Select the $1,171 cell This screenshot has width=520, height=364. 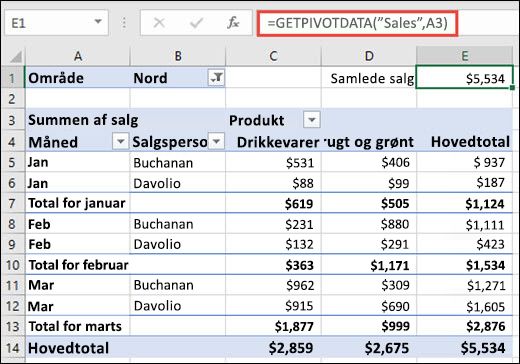coord(369,265)
